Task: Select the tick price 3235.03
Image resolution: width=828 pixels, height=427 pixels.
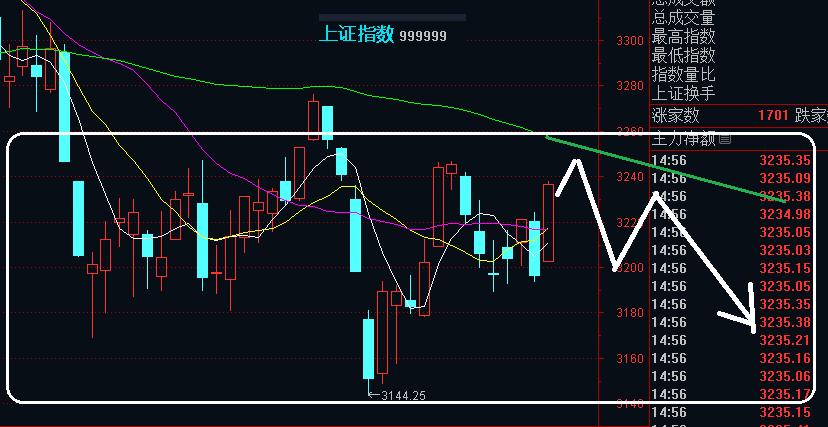Action: pyautogui.click(x=786, y=250)
